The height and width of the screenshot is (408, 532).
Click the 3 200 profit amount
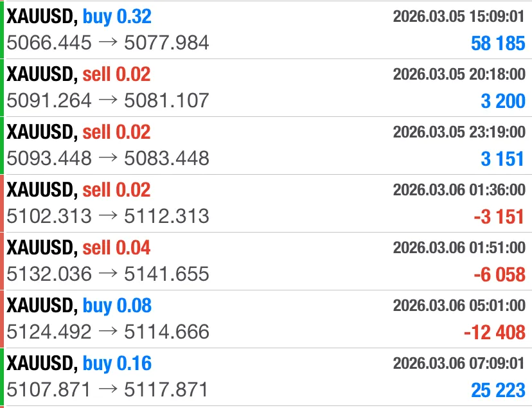pyautogui.click(x=502, y=101)
